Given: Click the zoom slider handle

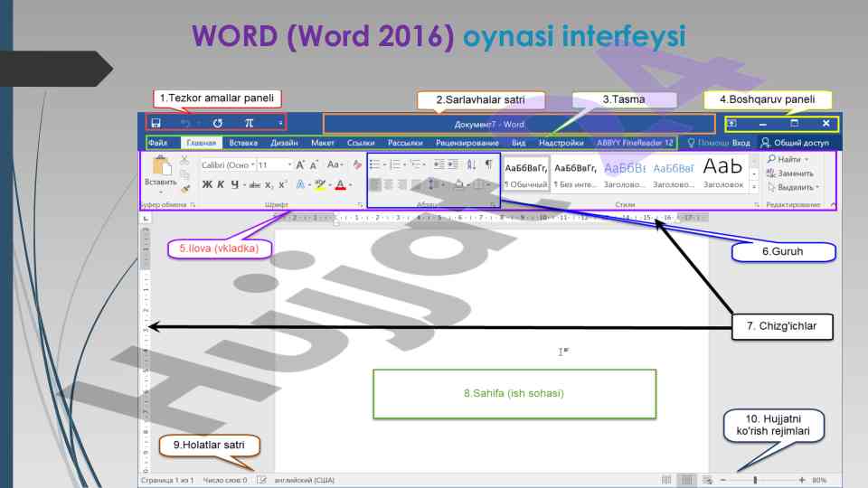Looking at the screenshot, I should coord(755,480).
